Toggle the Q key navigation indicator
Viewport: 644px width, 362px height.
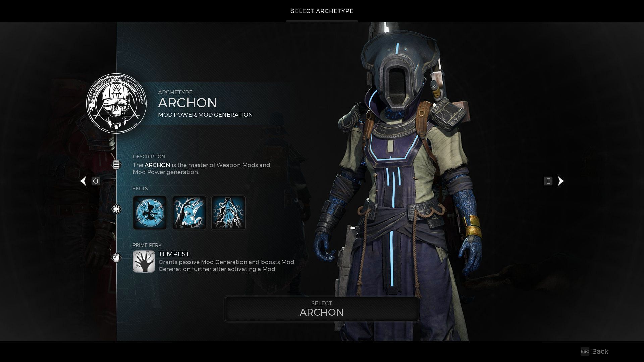click(95, 180)
